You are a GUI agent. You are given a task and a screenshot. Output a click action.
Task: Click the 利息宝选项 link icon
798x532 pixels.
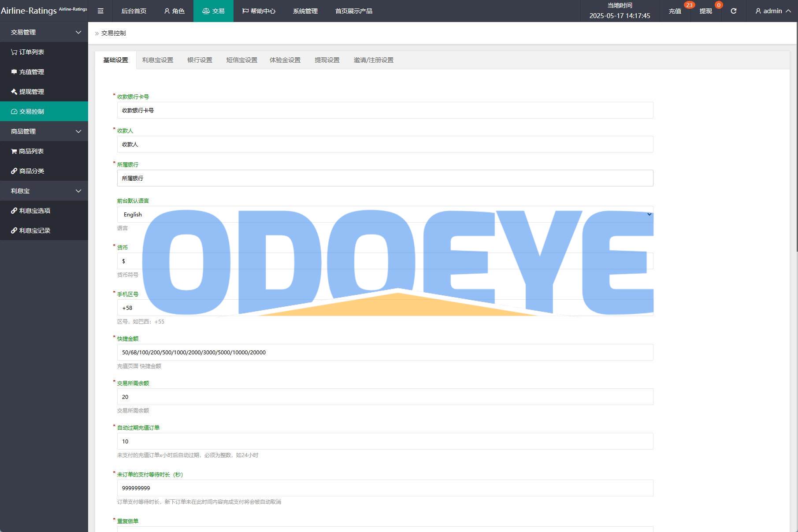(14, 211)
